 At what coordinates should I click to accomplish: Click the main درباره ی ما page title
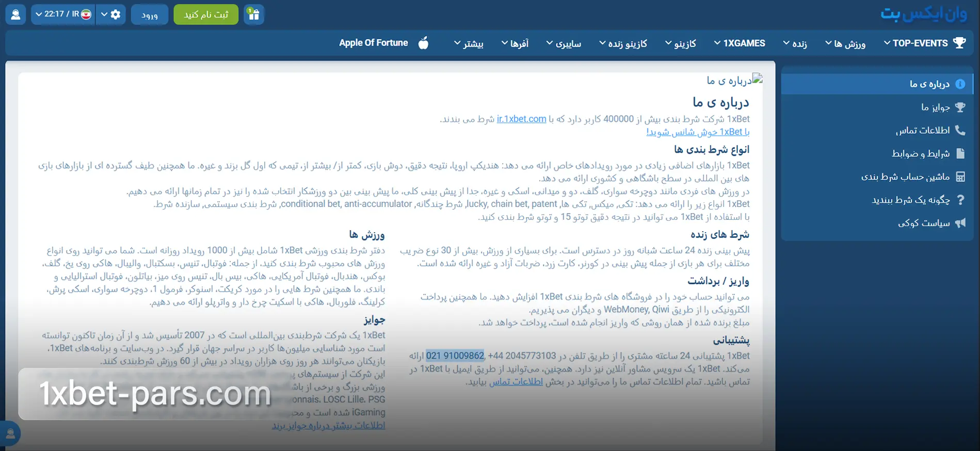pos(720,102)
